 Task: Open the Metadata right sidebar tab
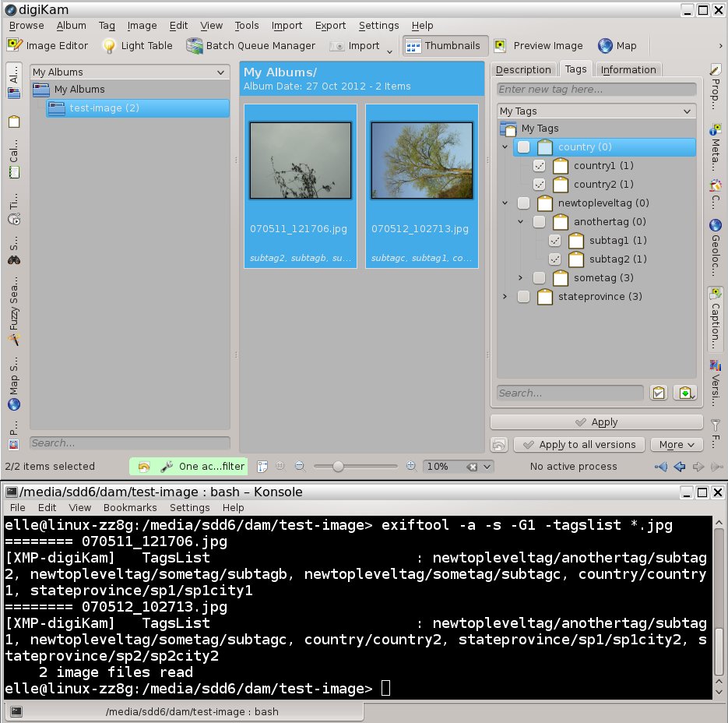point(715,146)
